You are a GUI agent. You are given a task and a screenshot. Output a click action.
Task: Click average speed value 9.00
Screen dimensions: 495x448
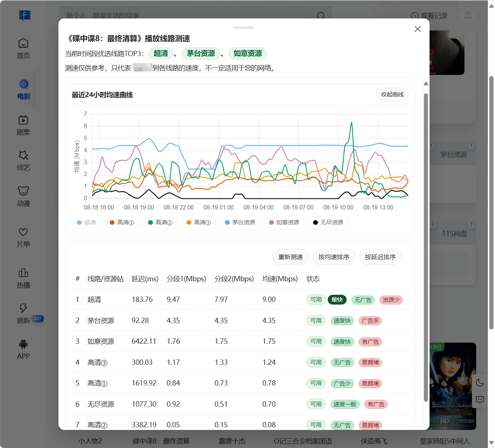pyautogui.click(x=269, y=300)
